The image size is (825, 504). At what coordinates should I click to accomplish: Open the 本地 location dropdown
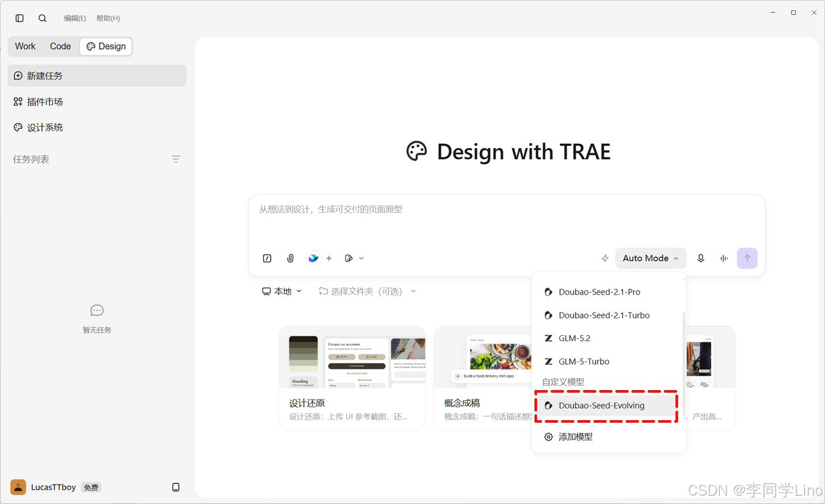tap(282, 291)
